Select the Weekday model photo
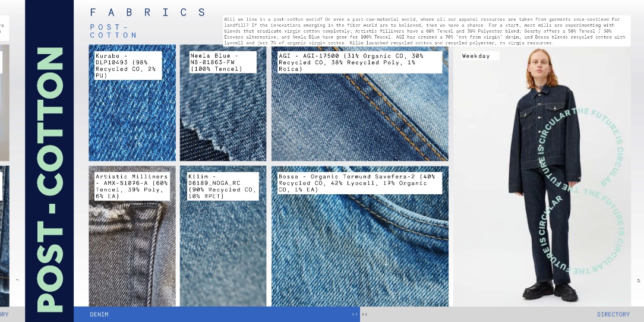The width and height of the screenshot is (644, 322). (542, 176)
